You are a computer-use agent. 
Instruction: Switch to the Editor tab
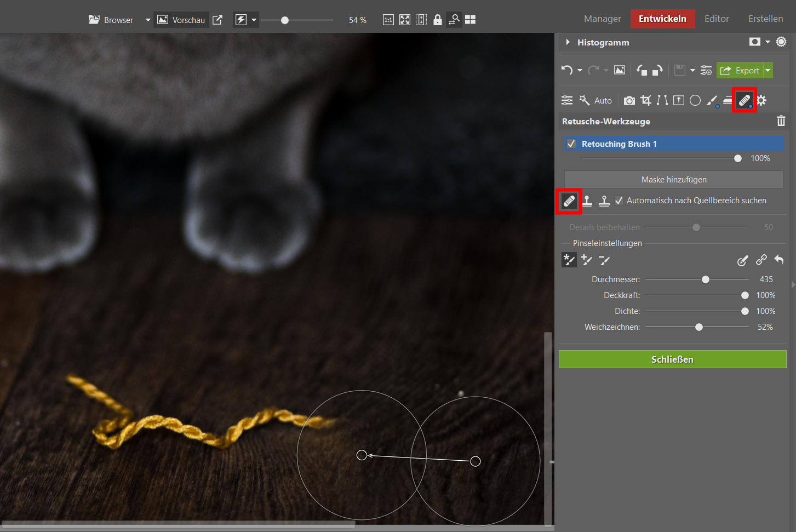(x=716, y=19)
